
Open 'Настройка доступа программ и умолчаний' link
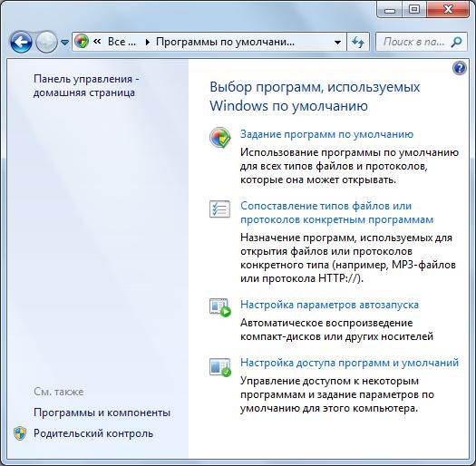(x=349, y=363)
